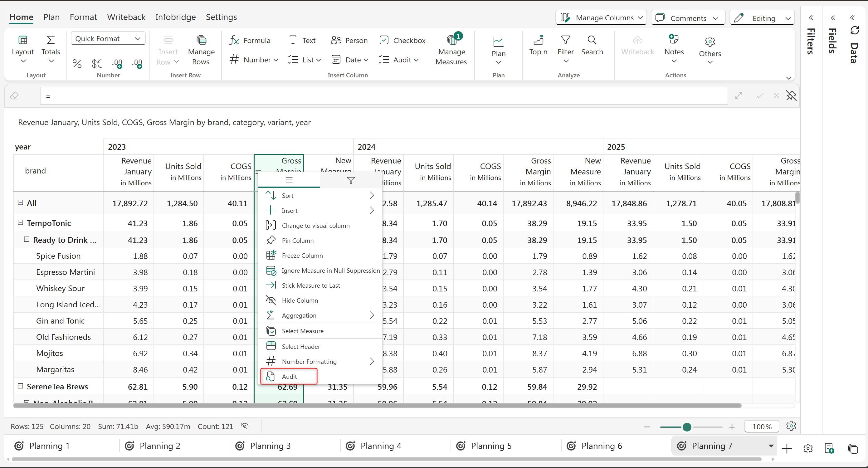
Task: Click the Formula insert column icon
Action: [x=234, y=41]
